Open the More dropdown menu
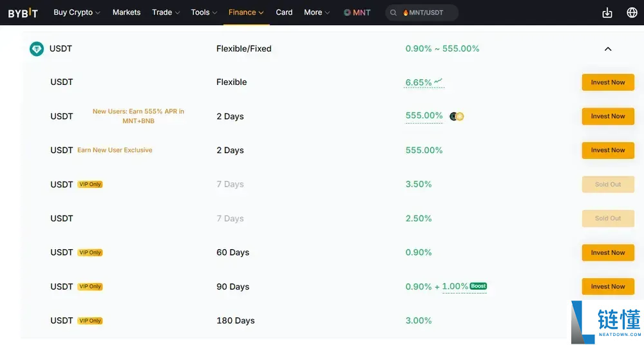The height and width of the screenshot is (345, 644). tap(317, 13)
